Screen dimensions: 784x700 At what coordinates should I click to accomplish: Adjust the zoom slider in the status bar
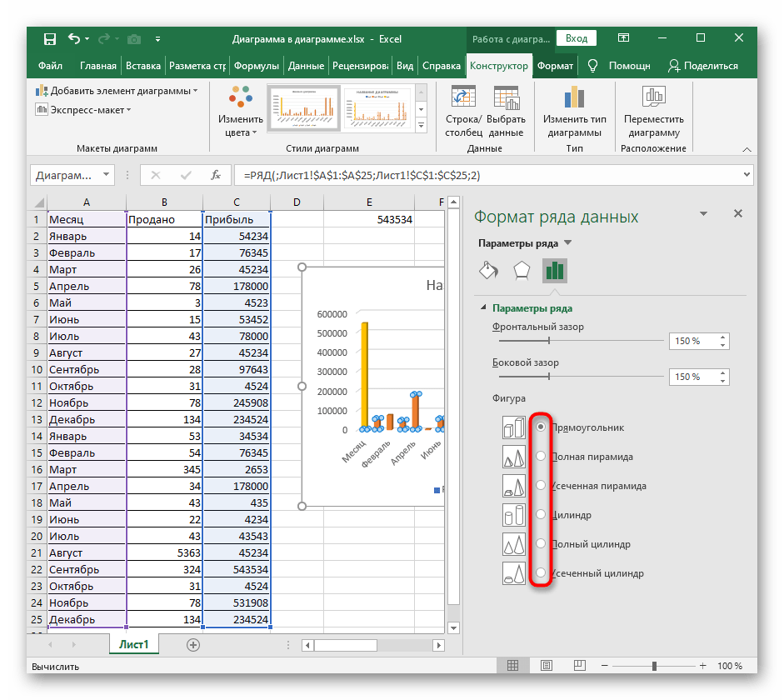pyautogui.click(x=654, y=666)
